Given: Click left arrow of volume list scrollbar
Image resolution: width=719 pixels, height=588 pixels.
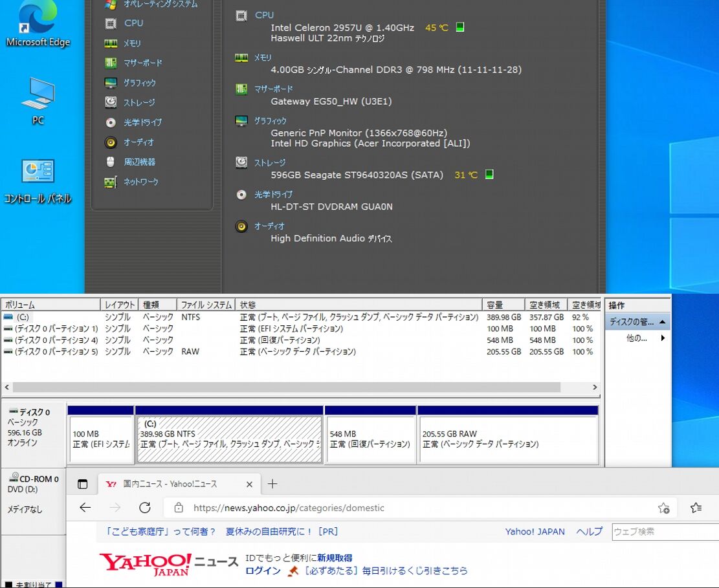Looking at the screenshot, I should click(x=7, y=387).
